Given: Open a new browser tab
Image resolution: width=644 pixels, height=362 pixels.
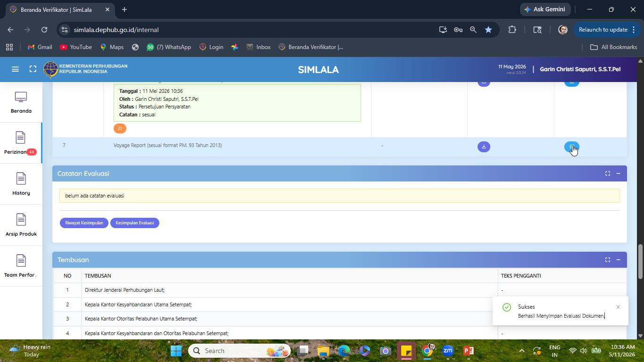Looking at the screenshot, I should tap(124, 9).
